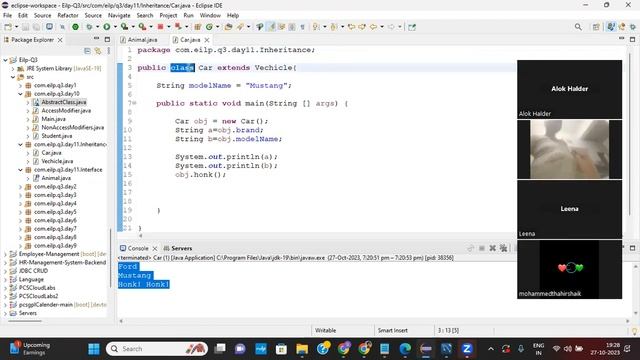Expand the Employee-Management project
The image size is (640, 360).
click(x=5, y=254)
